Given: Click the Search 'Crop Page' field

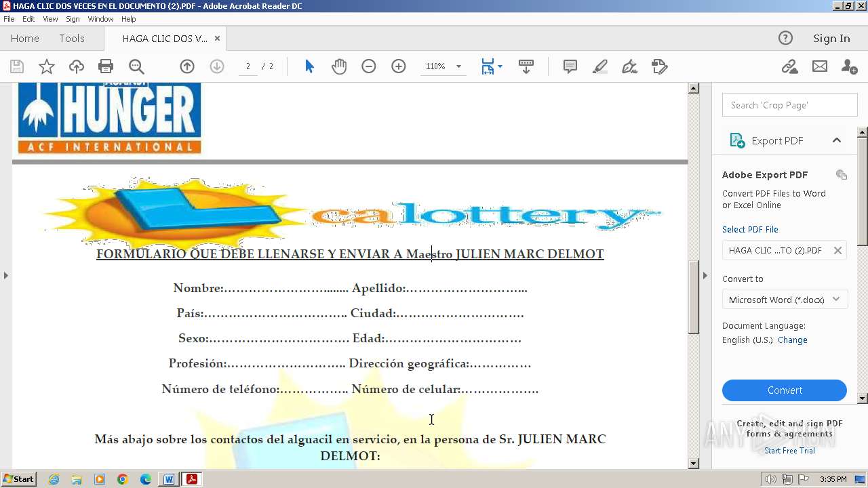Looking at the screenshot, I should (789, 105).
